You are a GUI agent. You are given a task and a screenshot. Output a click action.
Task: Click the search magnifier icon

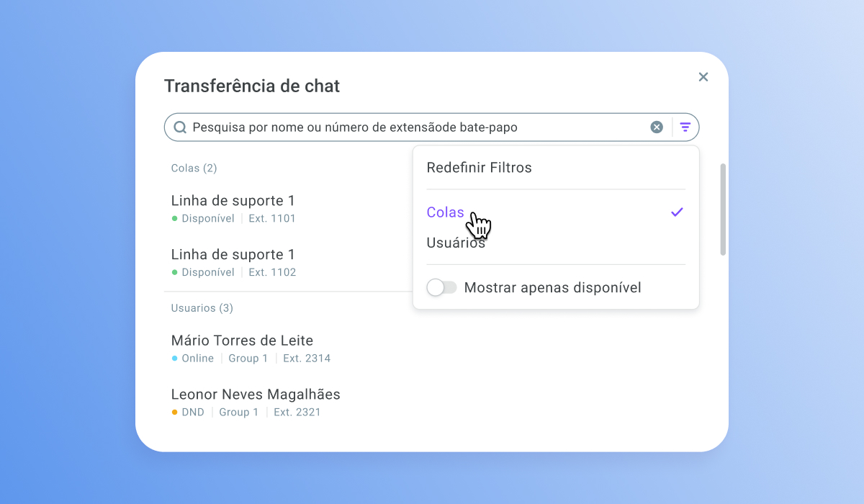pyautogui.click(x=180, y=127)
